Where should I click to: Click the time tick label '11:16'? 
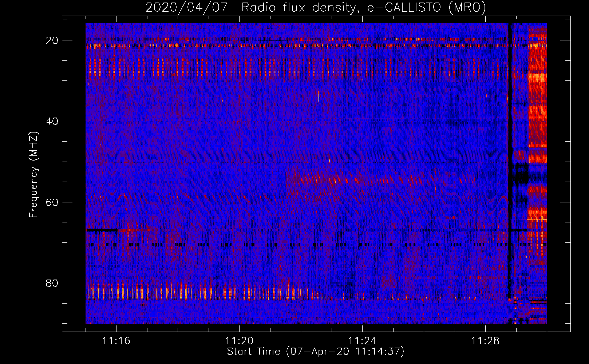(x=116, y=341)
